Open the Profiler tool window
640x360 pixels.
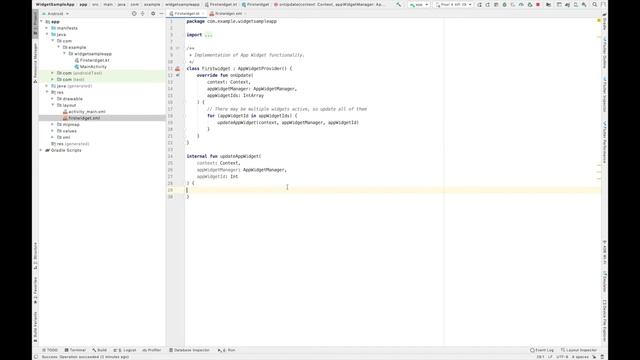pyautogui.click(x=152, y=350)
